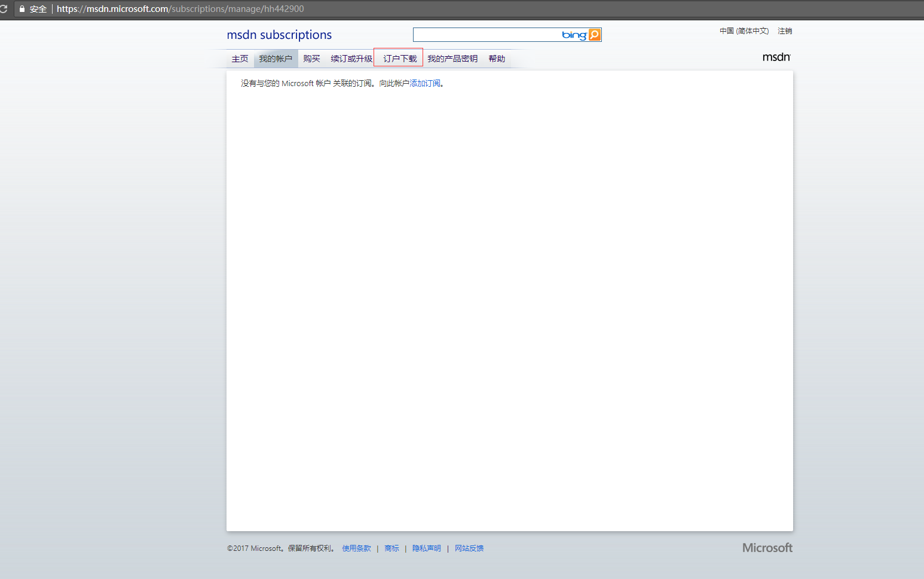Viewport: 924px width, 579px height.
Task: Open the 使用条款 footer link
Action: (356, 548)
